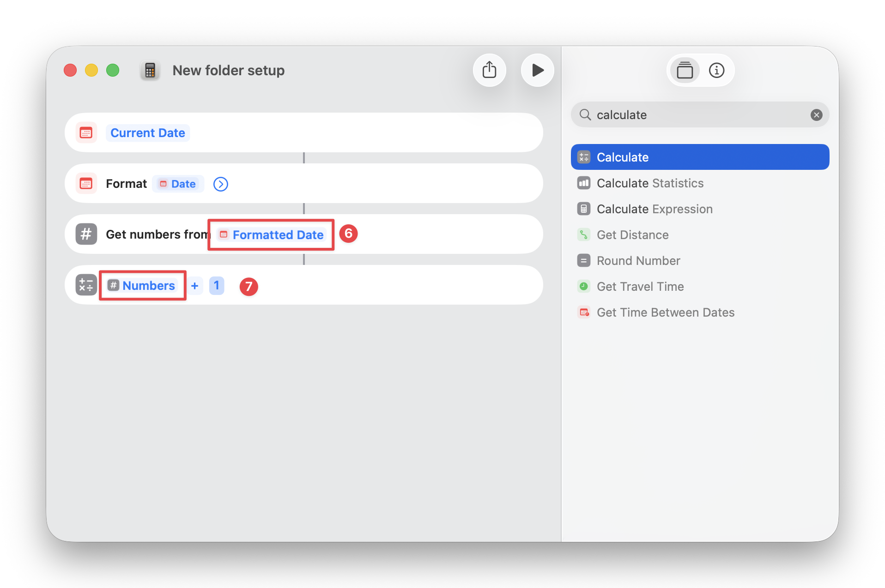Click the hash icon on Get Numbers action

86,234
